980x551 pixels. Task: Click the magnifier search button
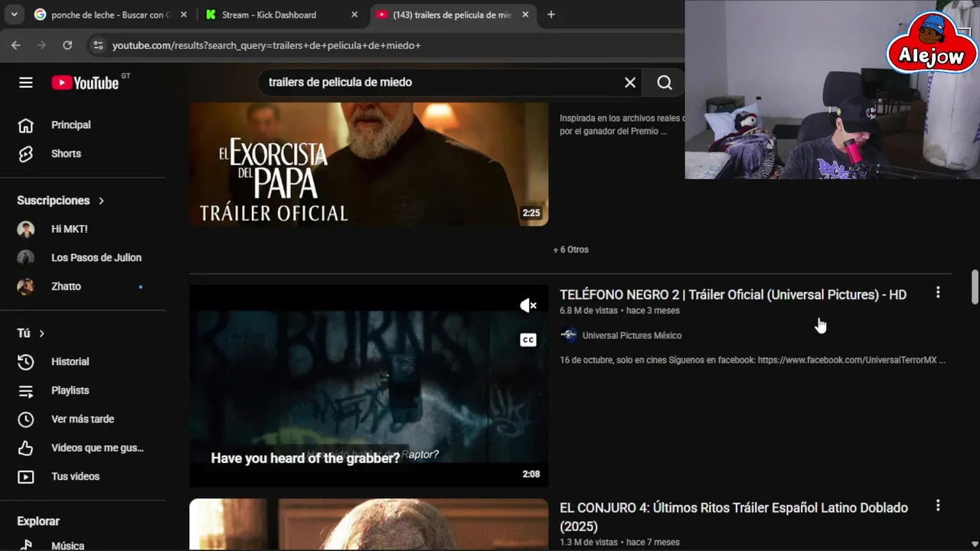click(x=665, y=83)
